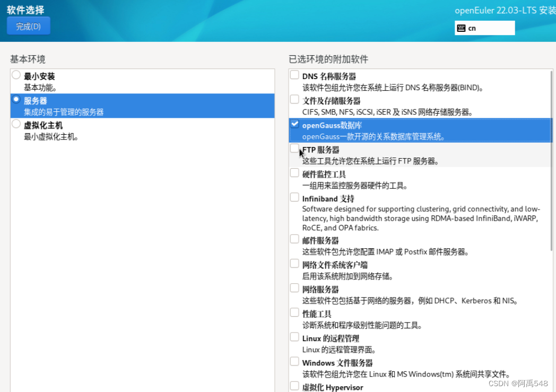
Task: Click the 完成(D) button to confirm selection
Action: coord(28,26)
